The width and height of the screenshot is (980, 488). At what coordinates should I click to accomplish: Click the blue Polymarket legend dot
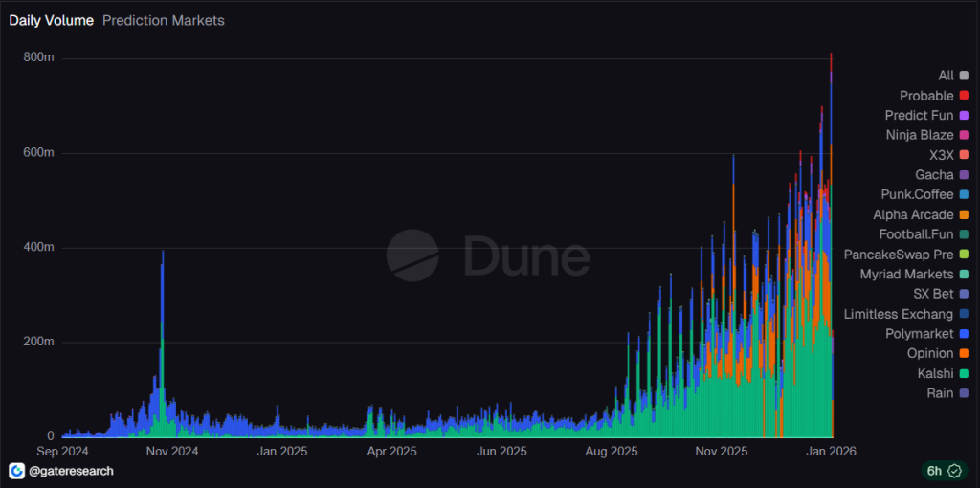tap(964, 334)
